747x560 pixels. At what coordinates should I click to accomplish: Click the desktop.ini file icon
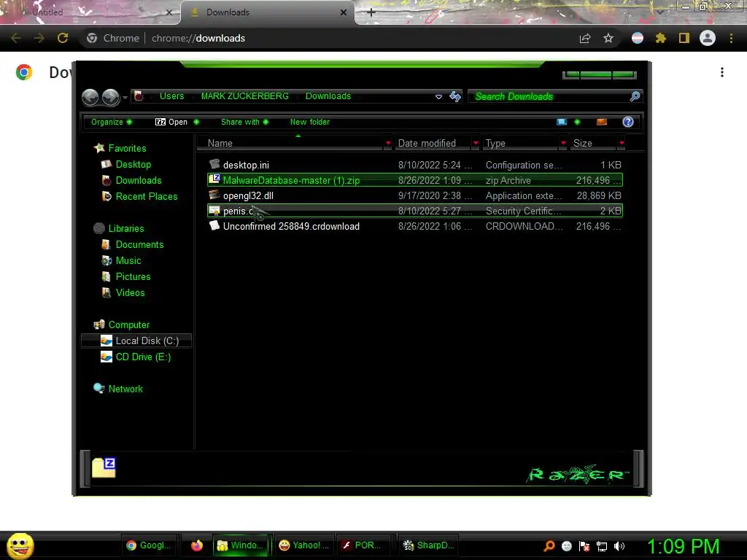pos(214,164)
